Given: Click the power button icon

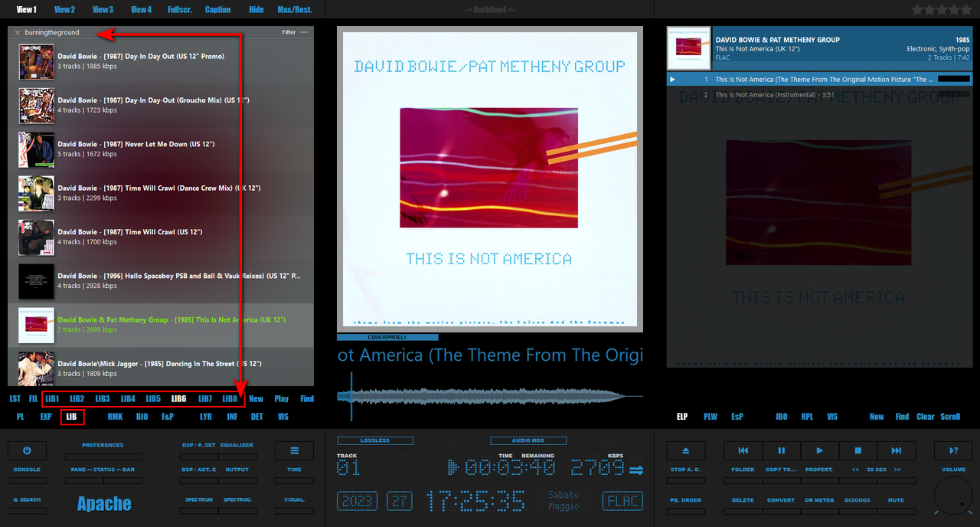Looking at the screenshot, I should point(27,451).
